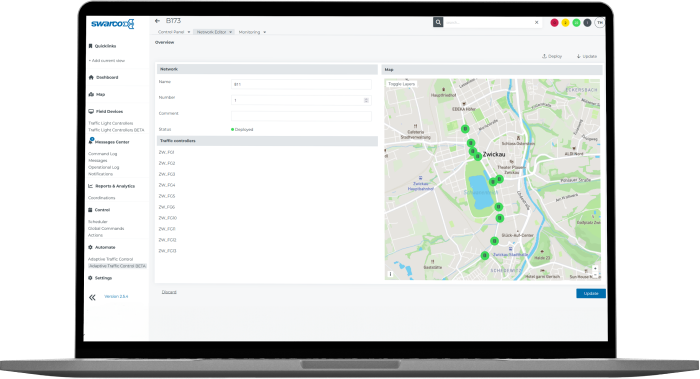Toggle map layers with Toggle Layers
Screen dimensions: 700x379
[401, 84]
